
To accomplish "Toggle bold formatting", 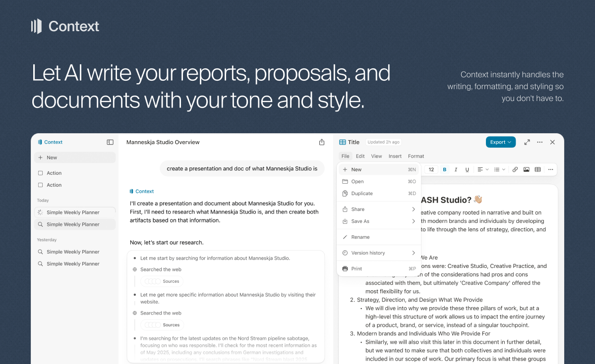I will coord(445,169).
